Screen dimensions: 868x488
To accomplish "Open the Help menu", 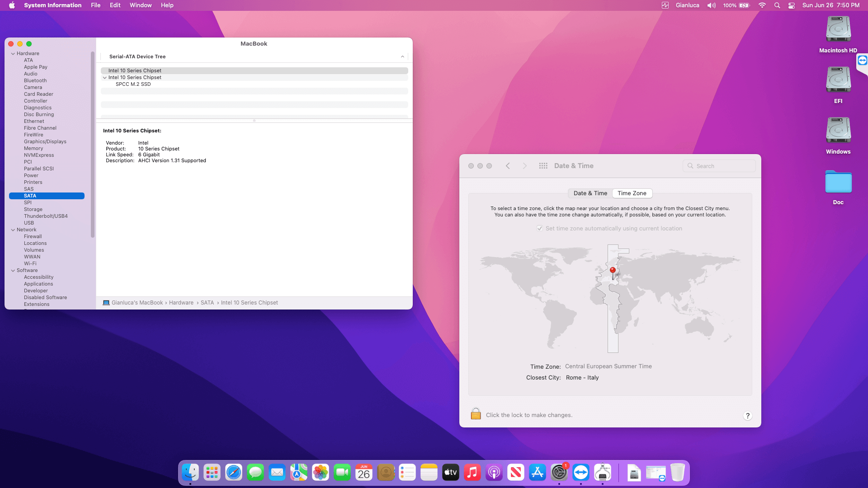I will point(167,5).
